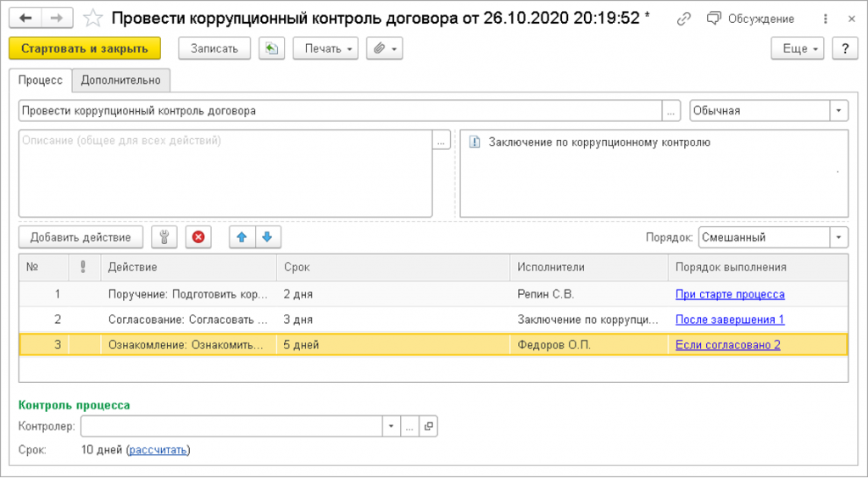Open the Обсуждение discussion panel
868x478 pixels.
tap(751, 19)
